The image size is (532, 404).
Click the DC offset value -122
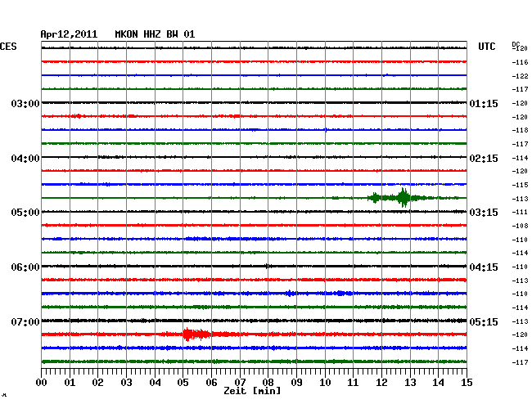(520, 76)
